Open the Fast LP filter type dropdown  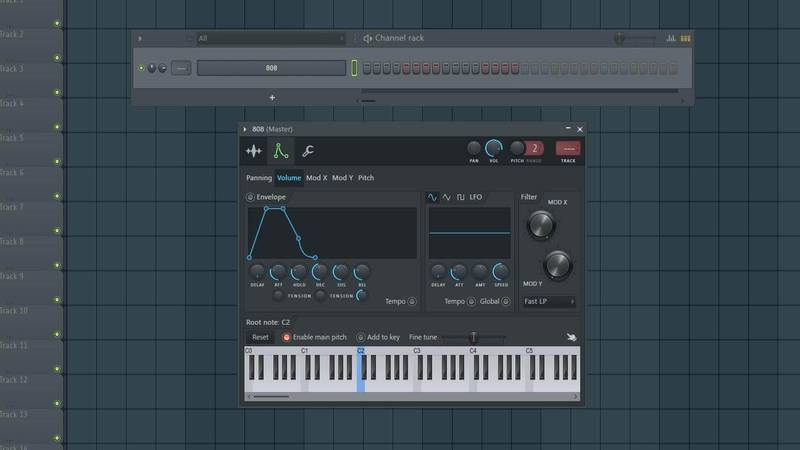click(x=549, y=301)
